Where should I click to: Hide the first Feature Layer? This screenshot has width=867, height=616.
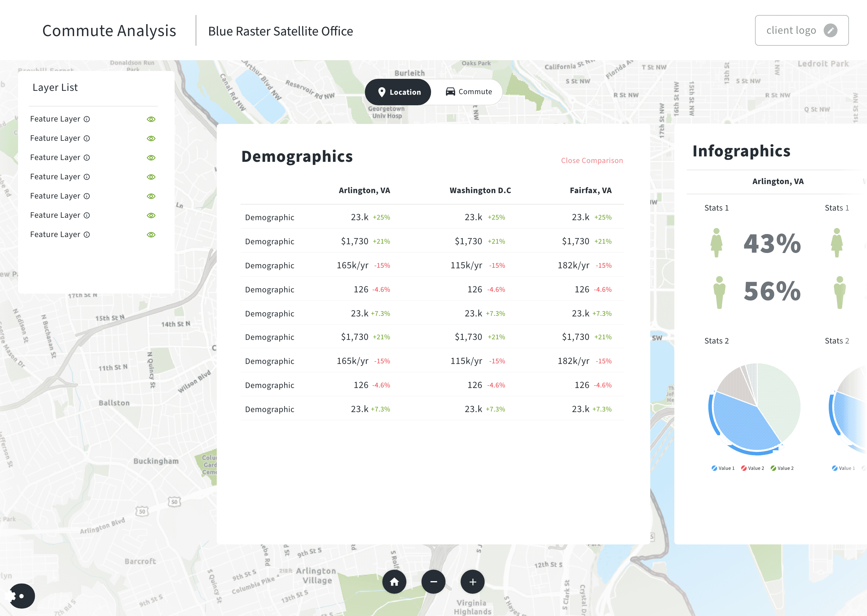151,119
